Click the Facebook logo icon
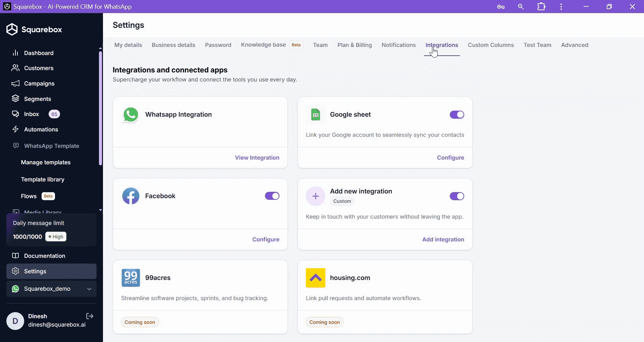Viewport: 644px width, 342px height. [131, 196]
